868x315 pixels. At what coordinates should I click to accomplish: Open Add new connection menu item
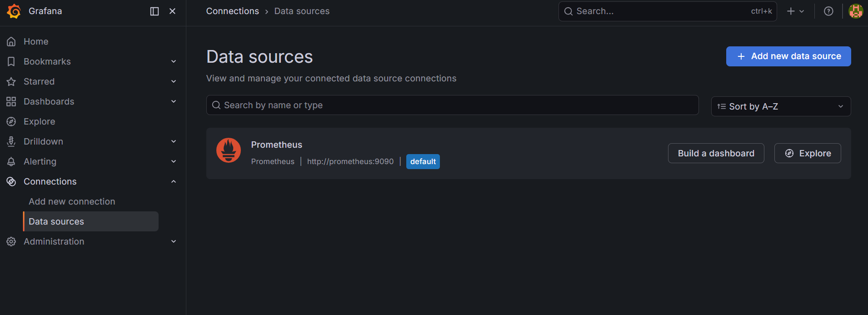point(72,201)
